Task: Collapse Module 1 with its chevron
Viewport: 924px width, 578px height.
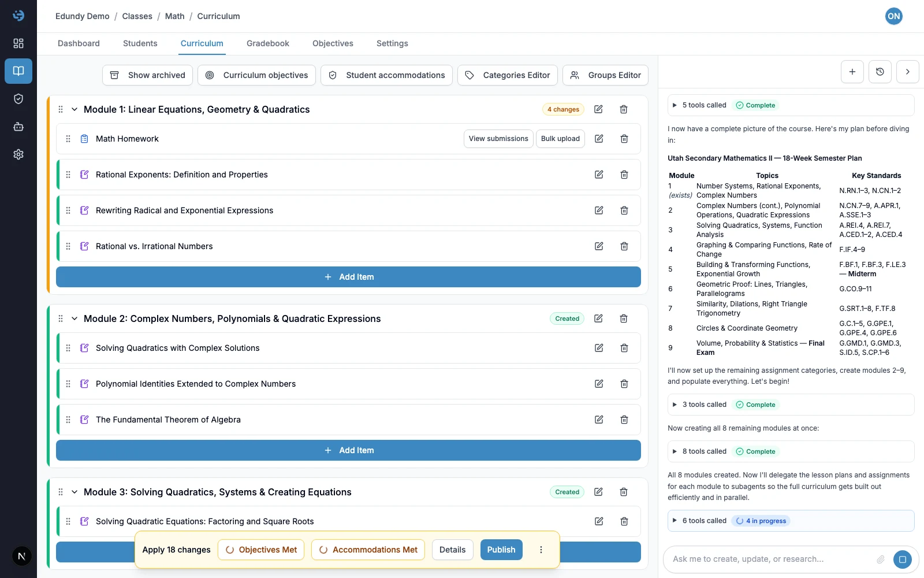Action: click(74, 109)
